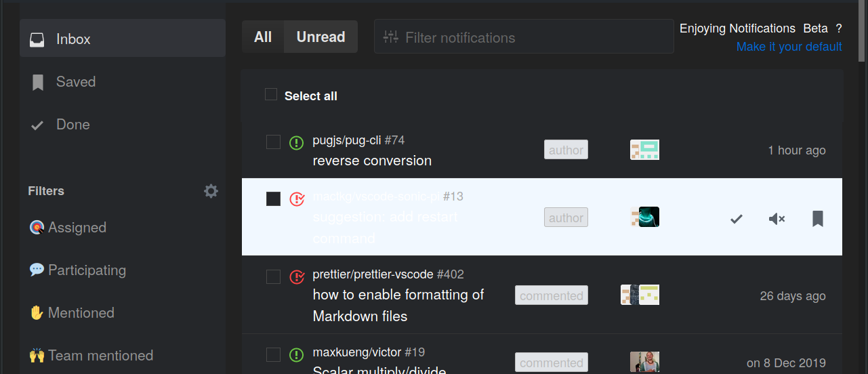Open 'how to enable formatting of Markdown files'

point(398,306)
